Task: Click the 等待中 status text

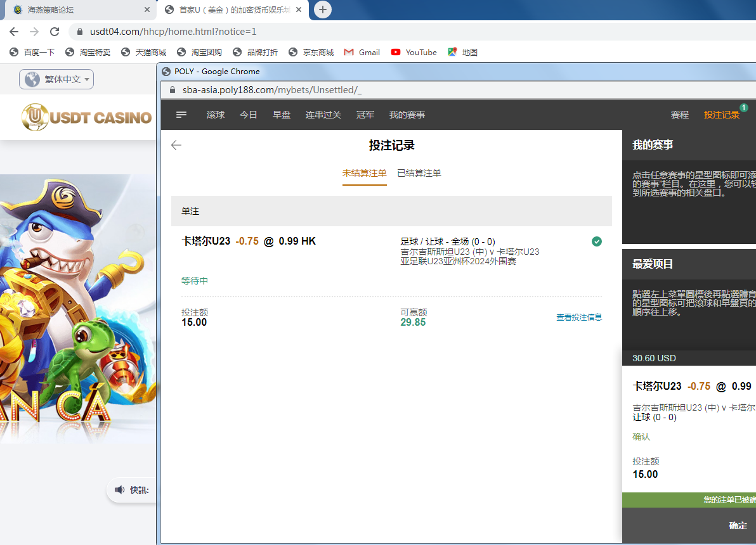Action: point(195,281)
